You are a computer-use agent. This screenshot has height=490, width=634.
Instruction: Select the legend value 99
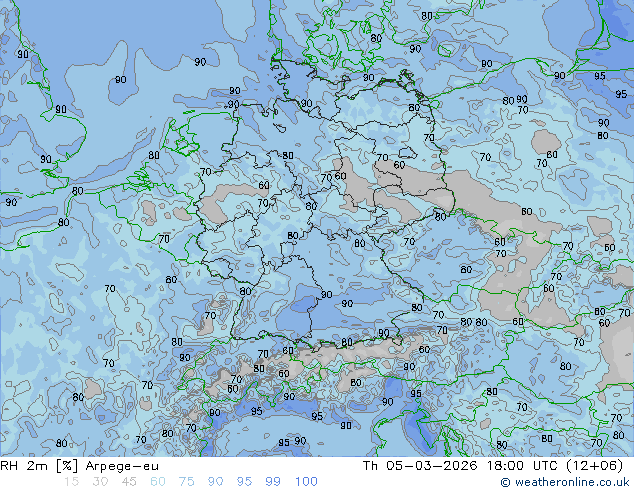tap(273, 482)
